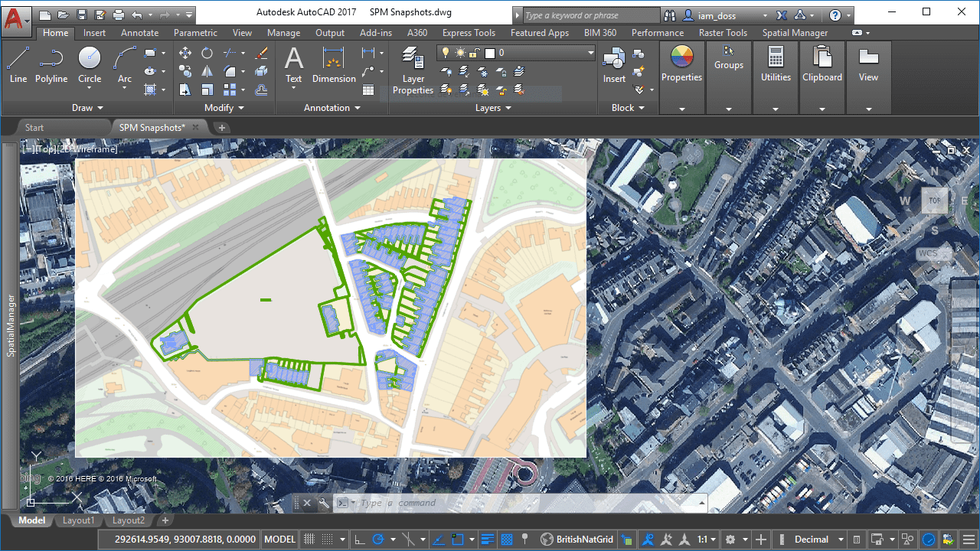Select the Polyline tool
This screenshot has width=980, height=551.
[51, 65]
